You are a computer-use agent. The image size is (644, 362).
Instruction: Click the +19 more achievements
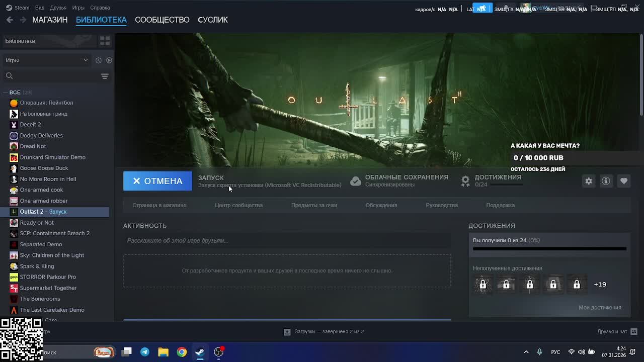[600, 285]
